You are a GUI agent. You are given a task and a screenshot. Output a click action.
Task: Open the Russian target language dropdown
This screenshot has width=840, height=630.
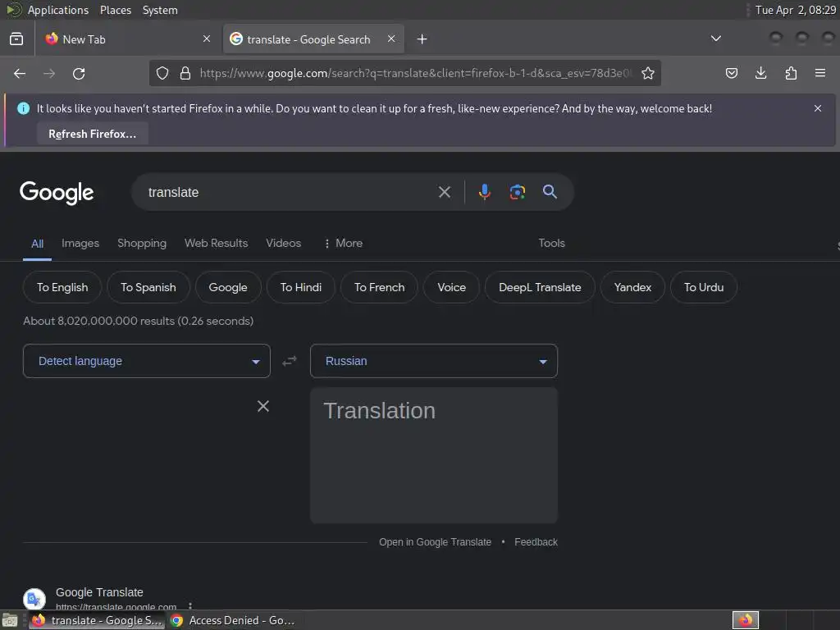[x=434, y=361]
